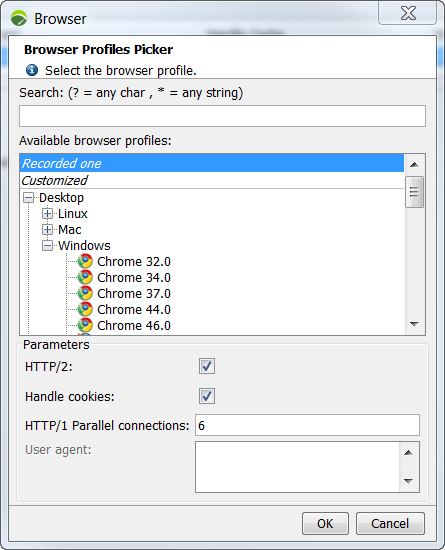
Task: Click the Chrome 44.0 browser icon
Action: click(85, 309)
